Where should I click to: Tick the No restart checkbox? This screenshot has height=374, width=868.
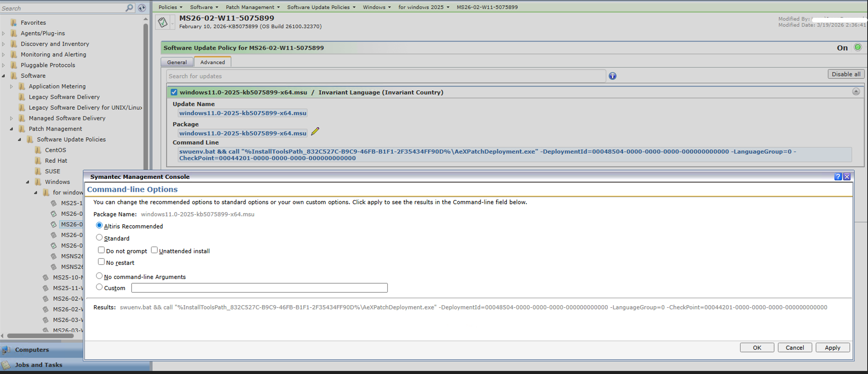click(x=101, y=262)
